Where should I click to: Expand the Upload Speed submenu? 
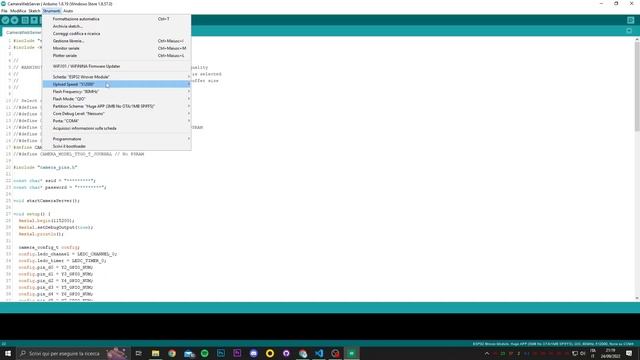click(117, 84)
